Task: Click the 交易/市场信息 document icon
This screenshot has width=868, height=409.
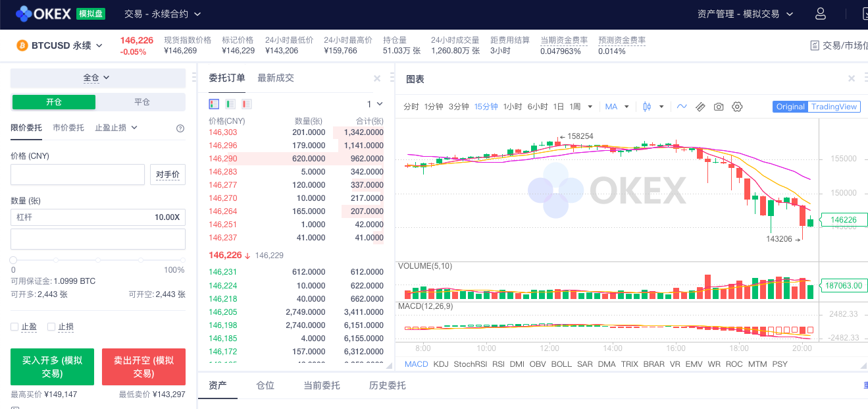Action: (x=815, y=45)
